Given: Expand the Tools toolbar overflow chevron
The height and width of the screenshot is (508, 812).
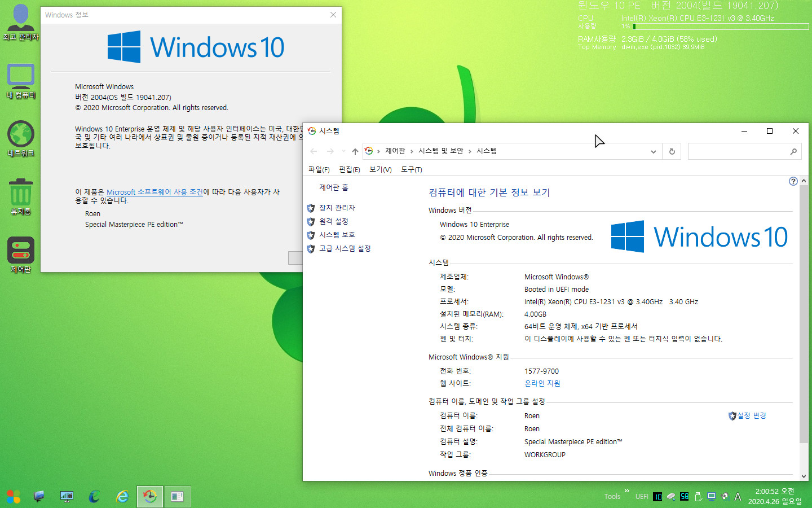Looking at the screenshot, I should [626, 491].
